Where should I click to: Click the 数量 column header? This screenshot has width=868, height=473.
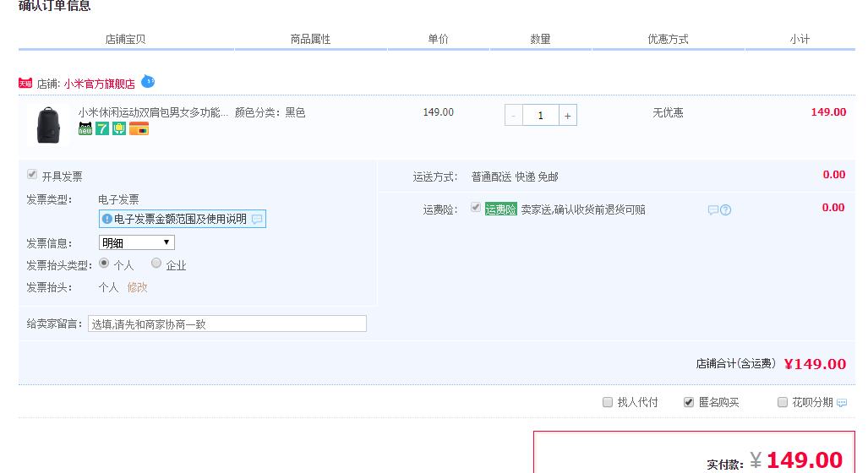[x=540, y=40]
